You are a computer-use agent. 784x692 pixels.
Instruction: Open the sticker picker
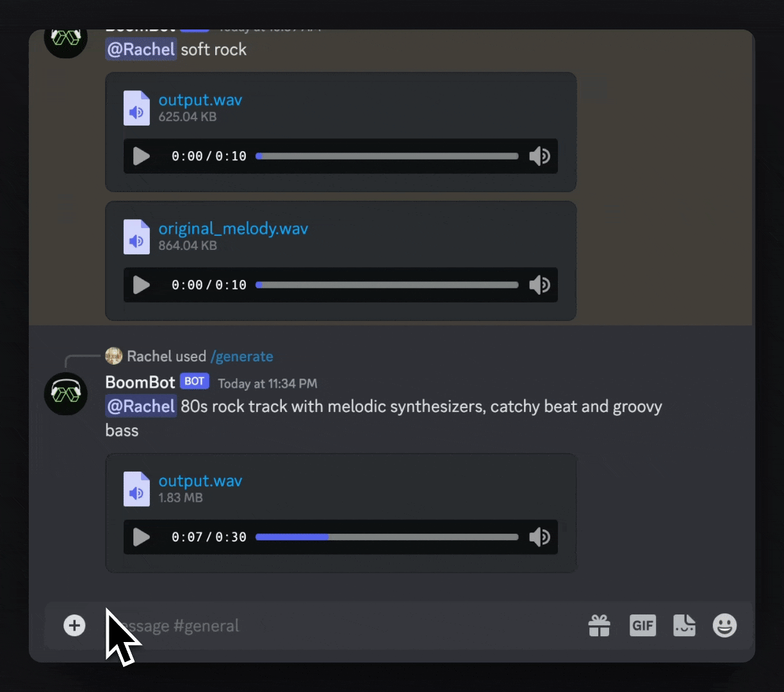[x=683, y=625]
